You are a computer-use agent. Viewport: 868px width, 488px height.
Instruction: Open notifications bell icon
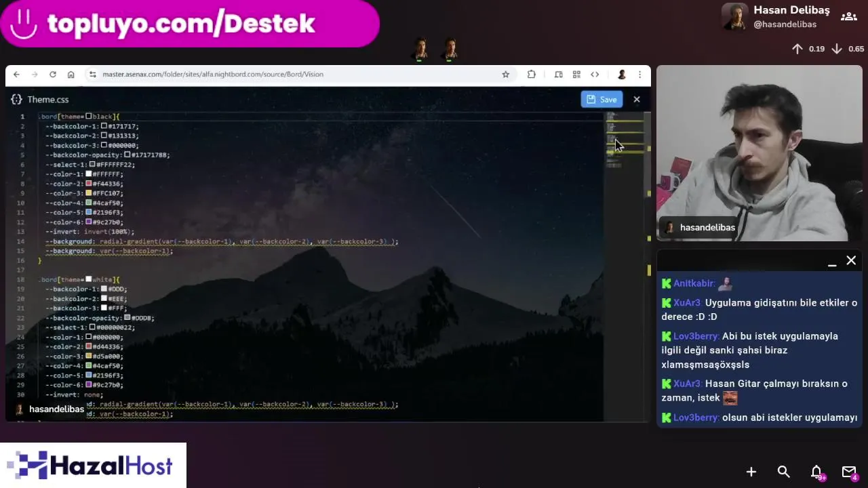[817, 472]
